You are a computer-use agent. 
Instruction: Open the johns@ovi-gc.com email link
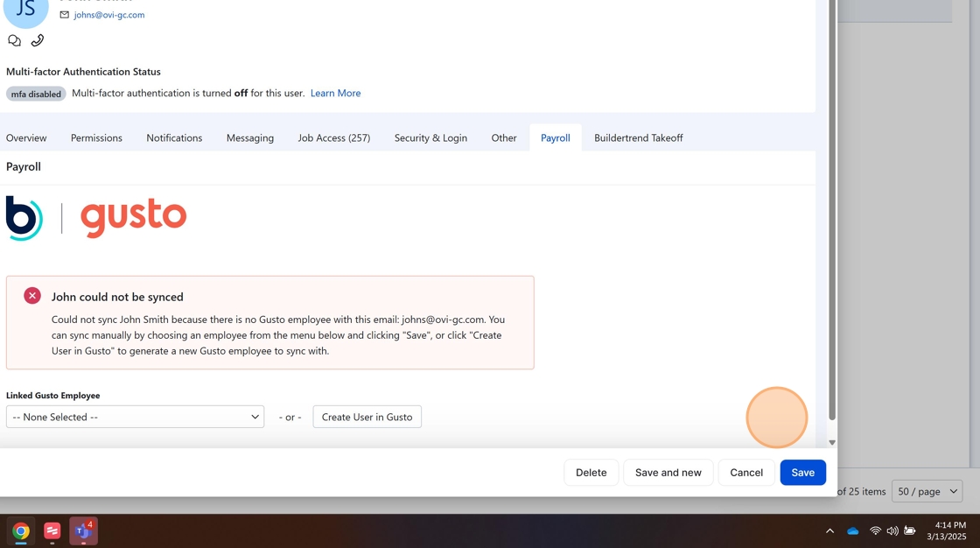coord(108,14)
